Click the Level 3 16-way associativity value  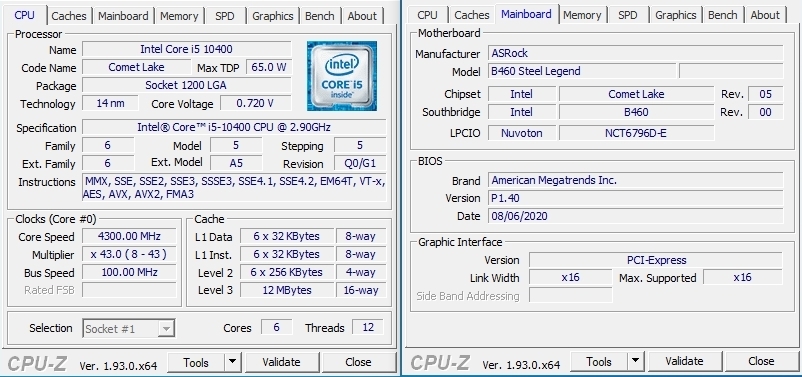click(361, 290)
